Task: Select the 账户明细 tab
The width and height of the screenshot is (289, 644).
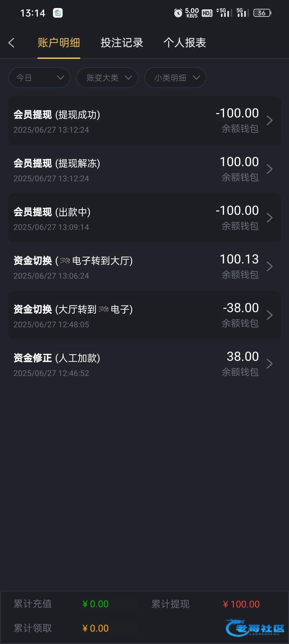Action: pos(59,43)
